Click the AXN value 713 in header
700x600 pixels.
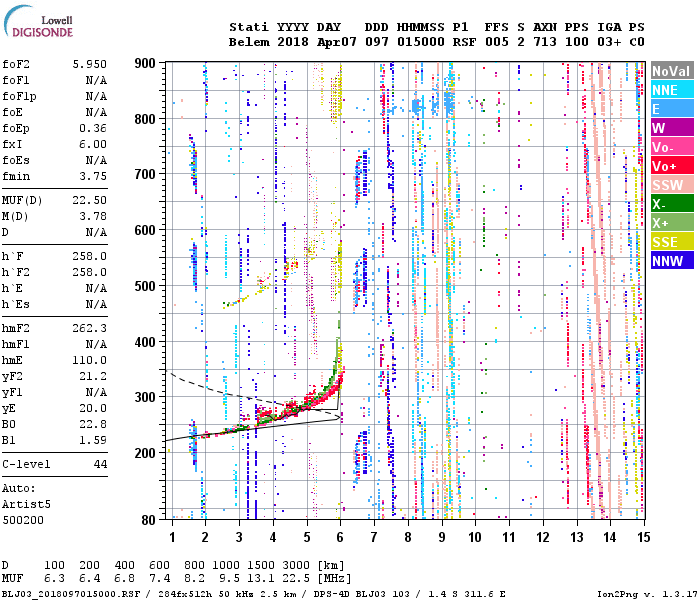545,42
